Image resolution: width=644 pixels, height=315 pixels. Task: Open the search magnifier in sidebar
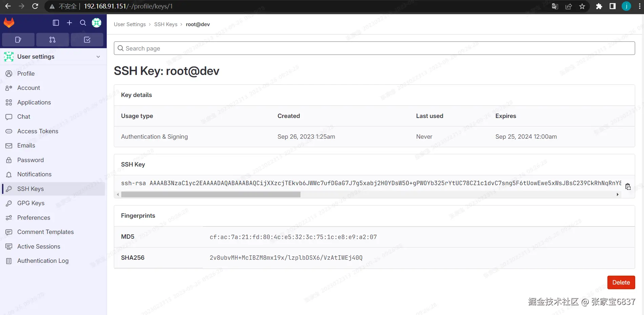(x=83, y=23)
